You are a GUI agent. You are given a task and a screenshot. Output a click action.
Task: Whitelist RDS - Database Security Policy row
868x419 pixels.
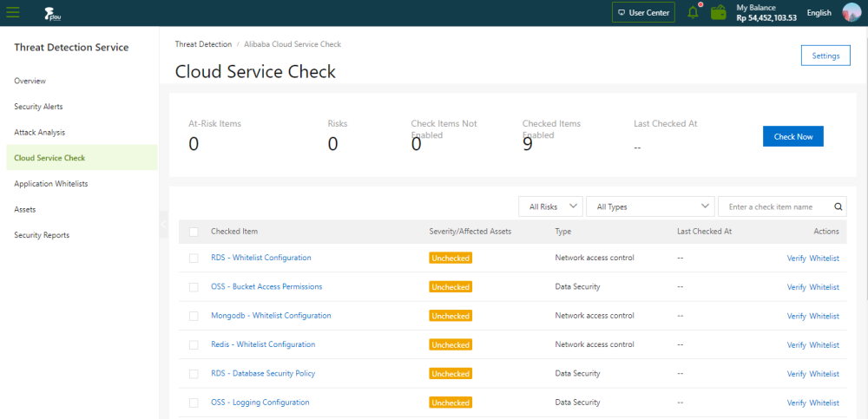(x=825, y=374)
